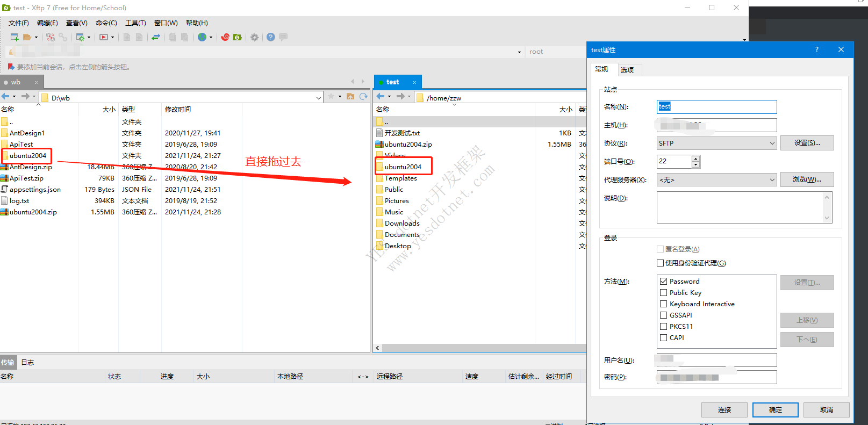
Task: Check the Keyboard Interactive method
Action: [x=663, y=304]
